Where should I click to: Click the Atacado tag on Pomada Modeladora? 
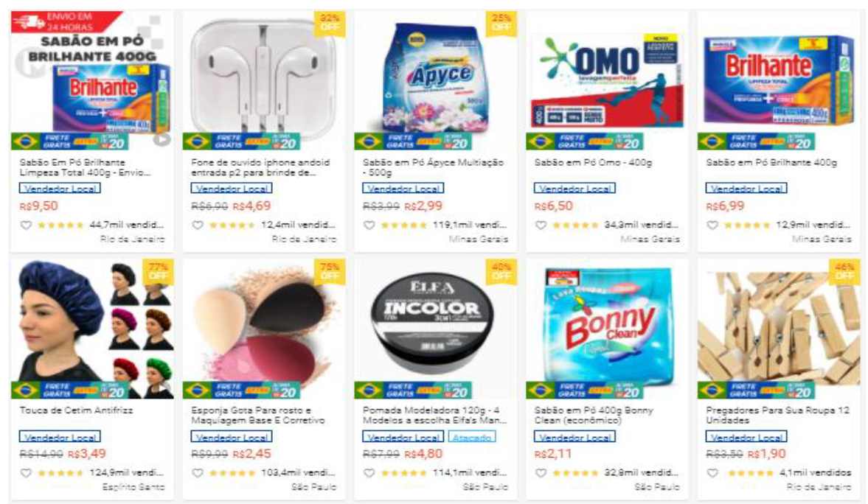click(472, 437)
